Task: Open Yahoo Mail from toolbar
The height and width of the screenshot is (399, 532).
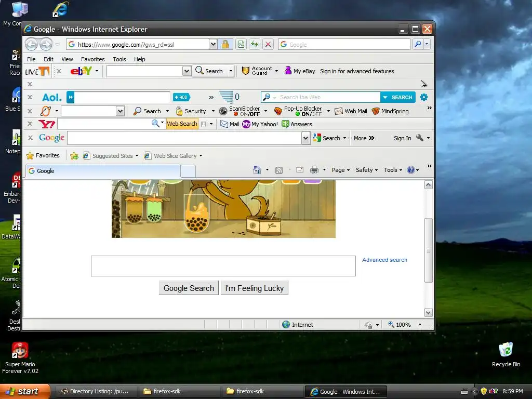Action: [x=230, y=124]
